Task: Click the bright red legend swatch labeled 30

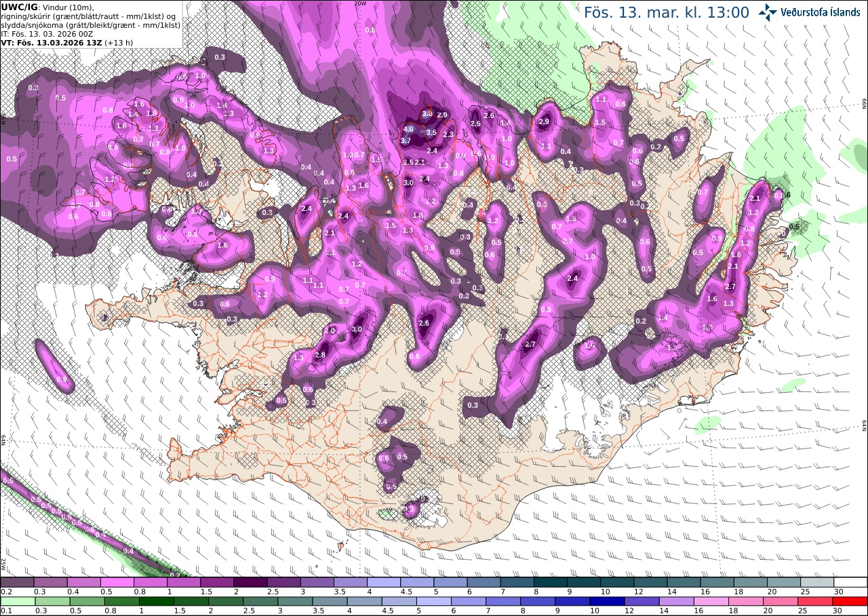Action: click(850, 601)
